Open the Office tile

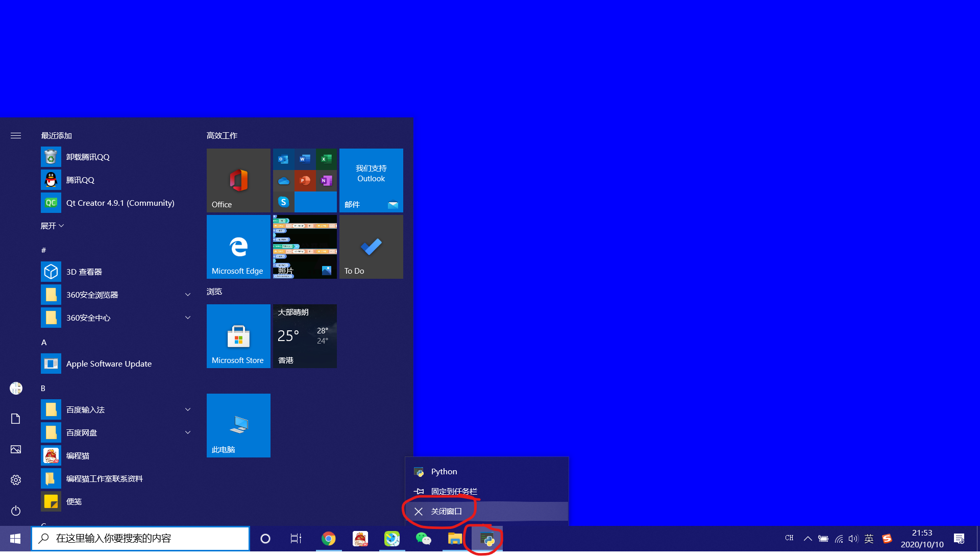point(238,180)
